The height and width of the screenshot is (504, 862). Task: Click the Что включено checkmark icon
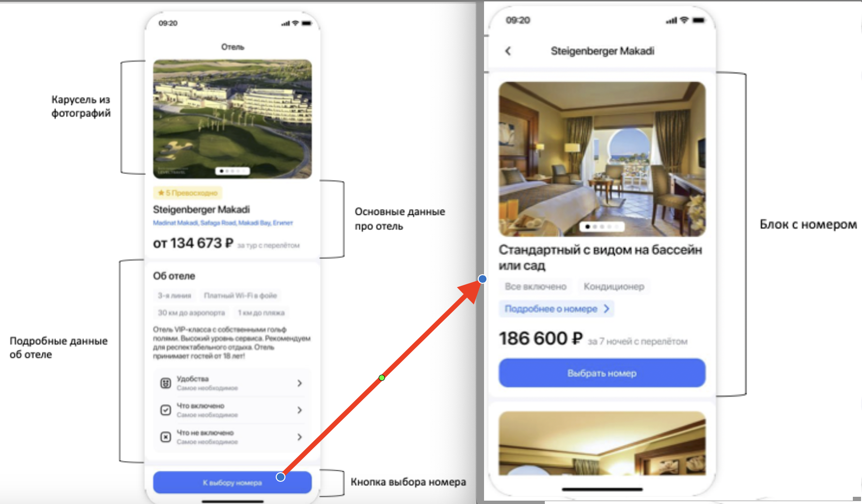[x=165, y=410]
